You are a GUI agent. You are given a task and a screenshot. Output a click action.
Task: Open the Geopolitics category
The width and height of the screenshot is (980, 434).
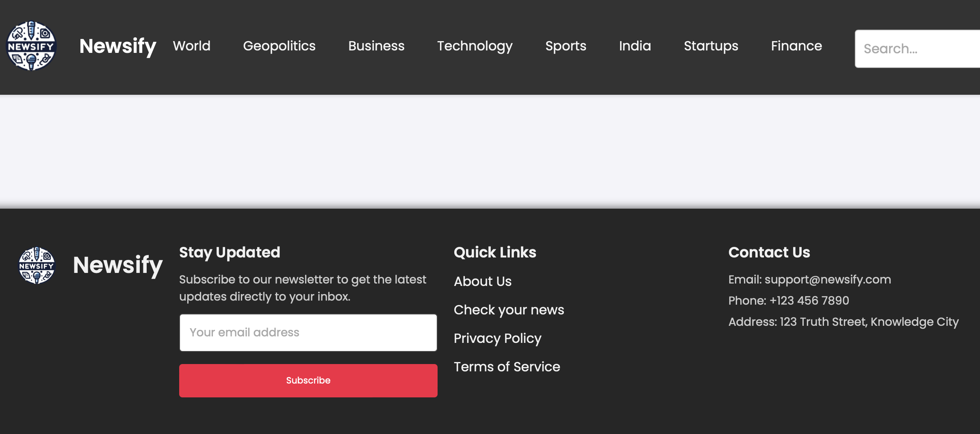pos(279,46)
